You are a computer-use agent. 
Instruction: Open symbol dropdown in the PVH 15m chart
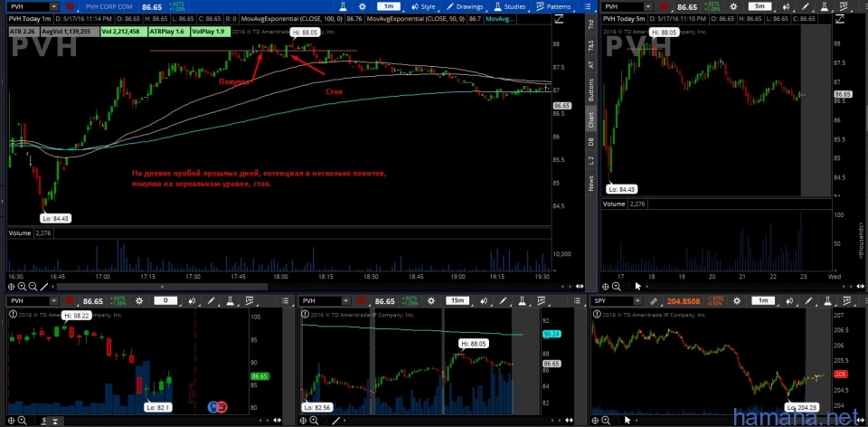(346, 300)
